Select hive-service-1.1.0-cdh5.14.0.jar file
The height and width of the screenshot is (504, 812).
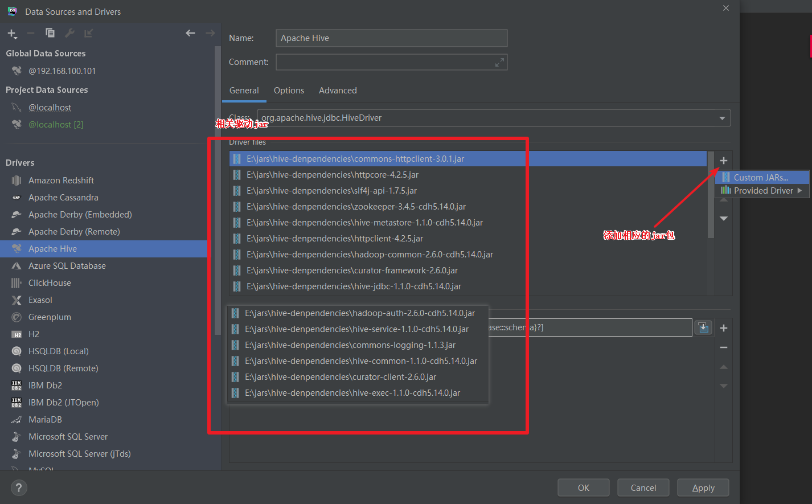pos(358,329)
